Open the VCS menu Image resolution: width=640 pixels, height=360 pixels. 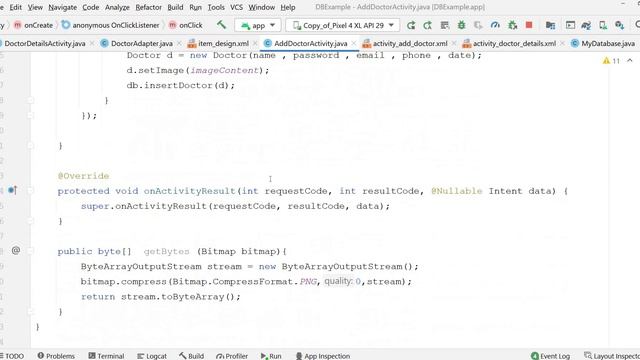coord(236,7)
